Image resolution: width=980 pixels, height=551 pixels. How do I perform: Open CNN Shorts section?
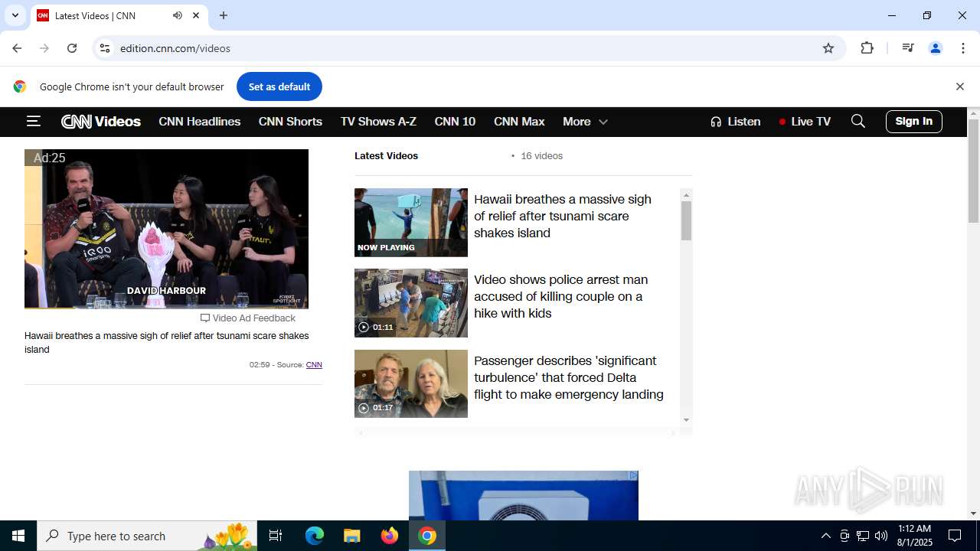click(290, 122)
